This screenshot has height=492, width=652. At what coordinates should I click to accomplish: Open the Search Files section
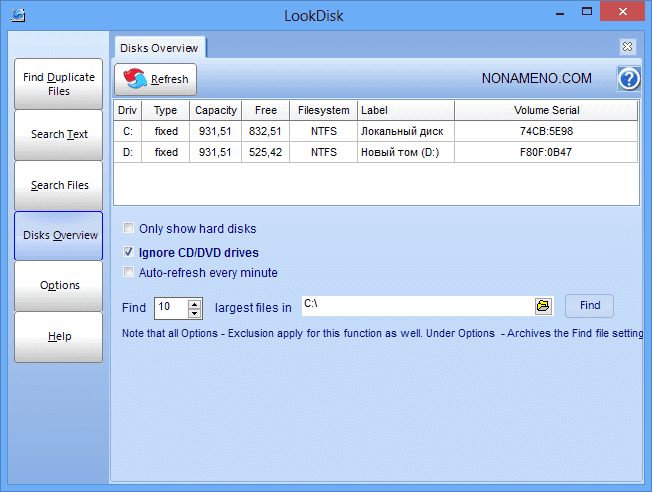click(x=59, y=185)
